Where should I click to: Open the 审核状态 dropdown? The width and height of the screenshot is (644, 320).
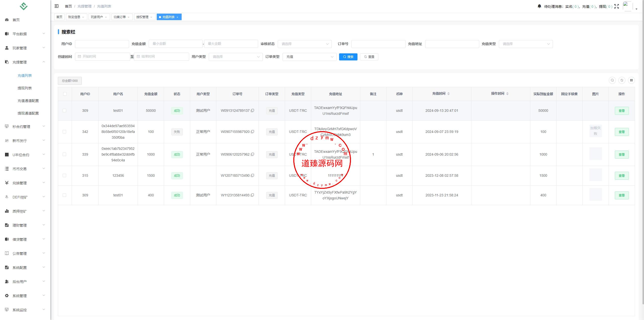(305, 44)
